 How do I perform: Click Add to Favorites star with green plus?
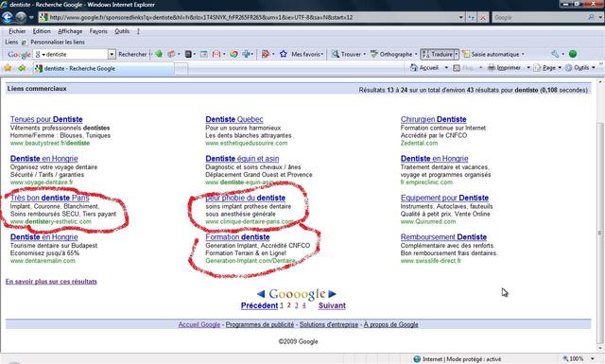click(22, 68)
